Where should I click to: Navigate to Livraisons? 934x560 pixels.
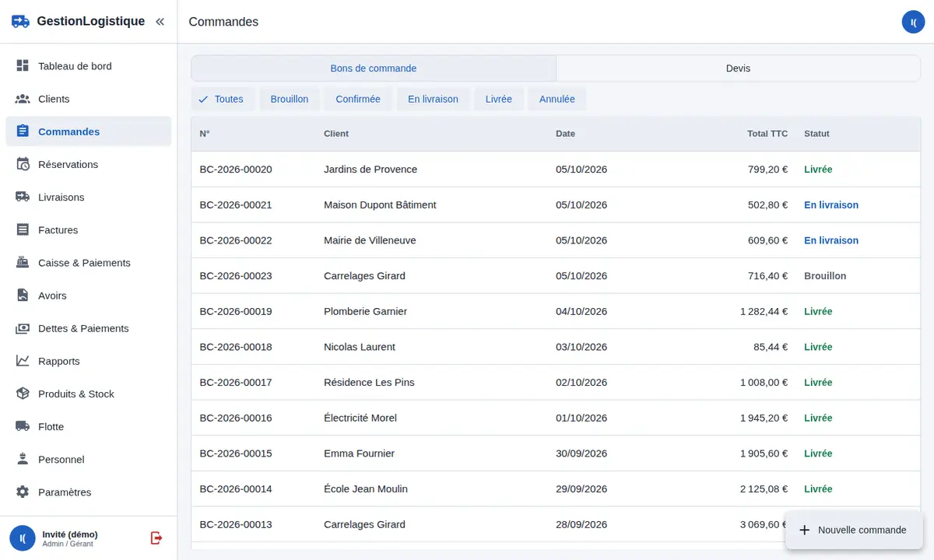(89, 197)
